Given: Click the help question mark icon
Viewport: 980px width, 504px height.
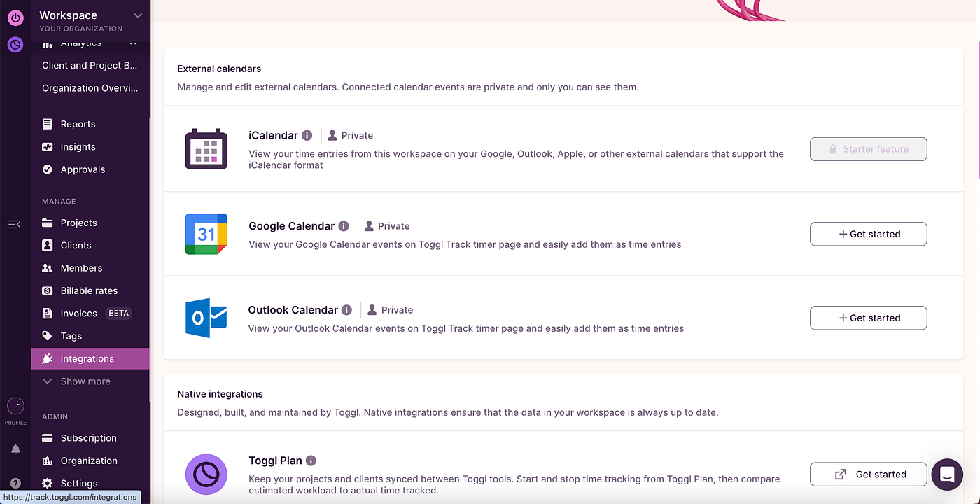Looking at the screenshot, I should 15,483.
